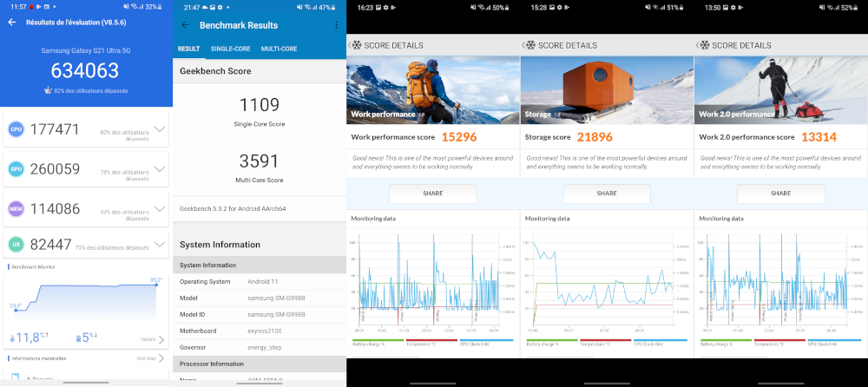Screen dimensions: 868x387
Task: Click the 47% battery status icon
Action: (333, 8)
